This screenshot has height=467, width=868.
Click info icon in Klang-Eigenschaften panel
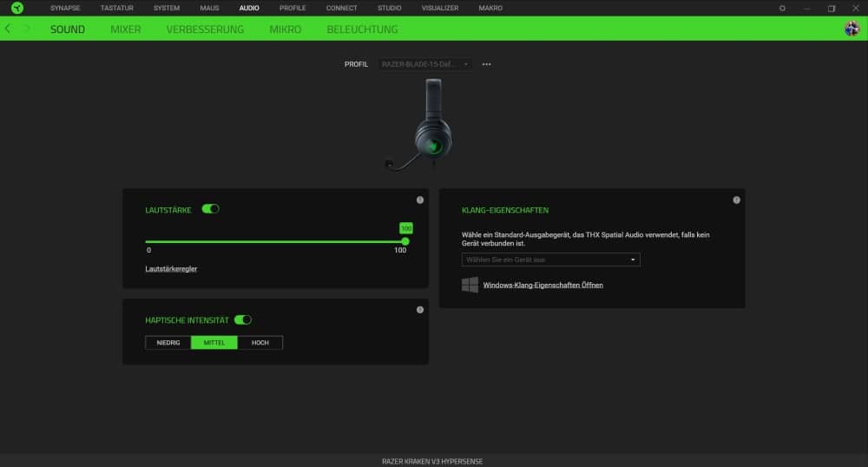pos(736,200)
